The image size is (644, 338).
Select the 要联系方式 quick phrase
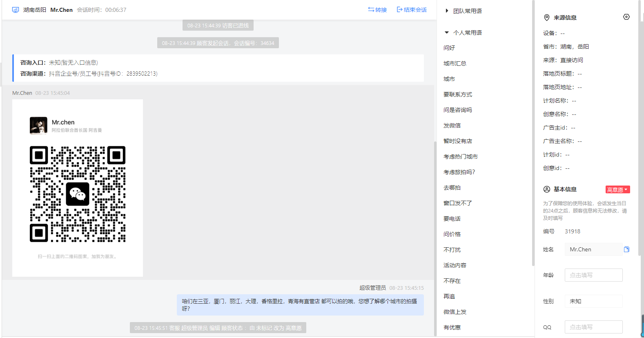[x=458, y=94]
